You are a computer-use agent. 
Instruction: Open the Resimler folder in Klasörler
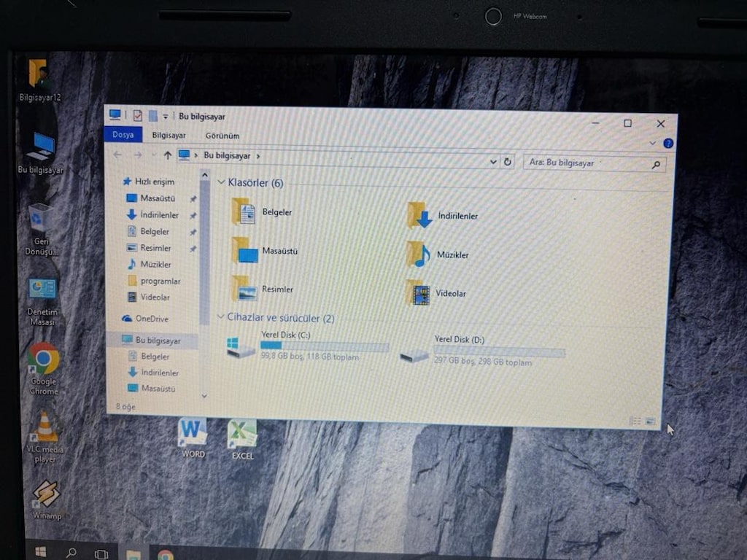coord(262,289)
